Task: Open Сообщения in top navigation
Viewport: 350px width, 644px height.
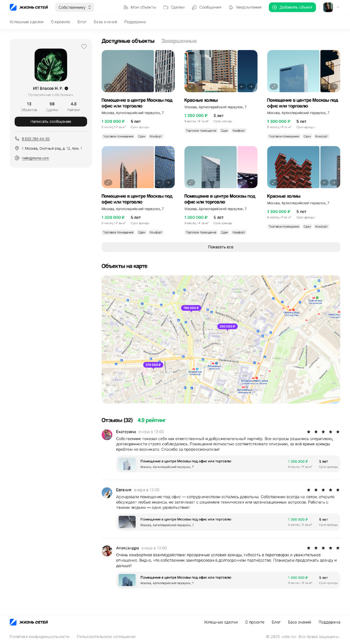Action: coord(206,8)
